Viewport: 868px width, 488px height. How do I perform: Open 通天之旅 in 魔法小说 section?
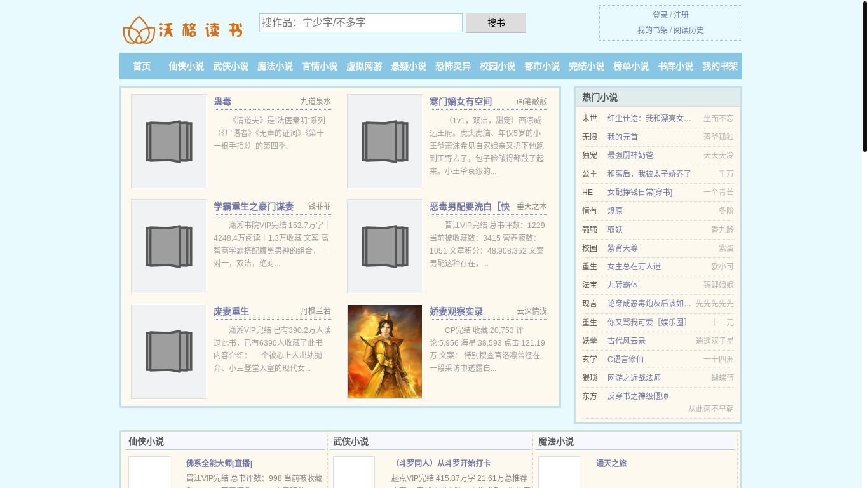pyautogui.click(x=611, y=463)
